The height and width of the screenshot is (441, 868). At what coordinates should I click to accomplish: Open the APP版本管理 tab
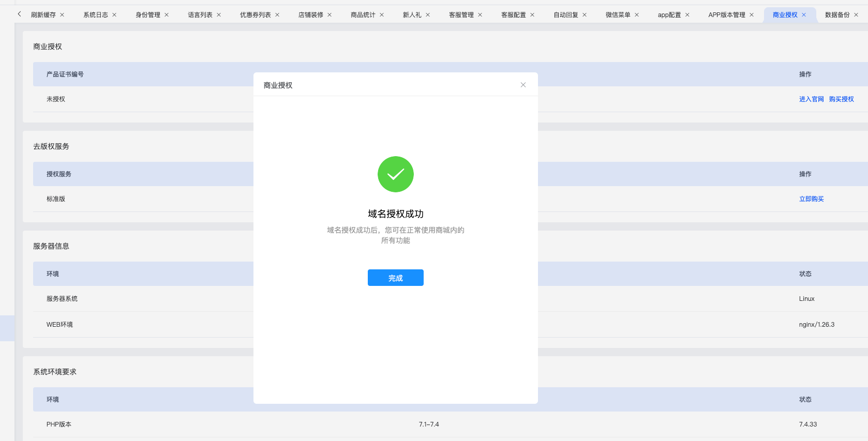726,15
